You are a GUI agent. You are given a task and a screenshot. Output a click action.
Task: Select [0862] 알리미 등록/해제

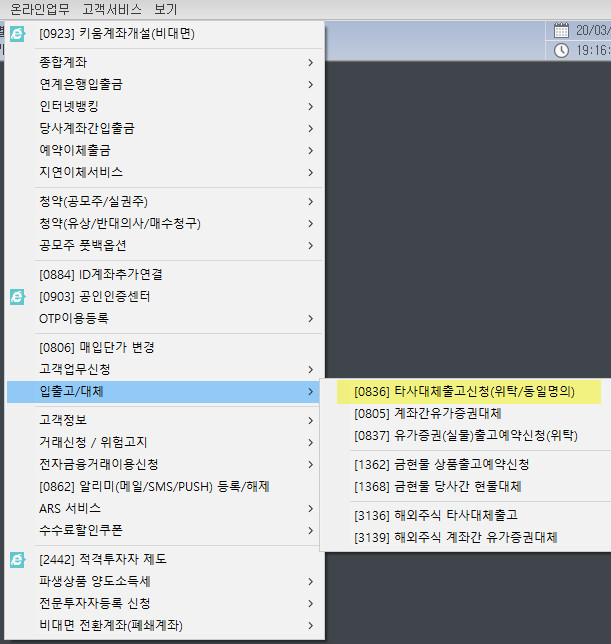point(164,487)
